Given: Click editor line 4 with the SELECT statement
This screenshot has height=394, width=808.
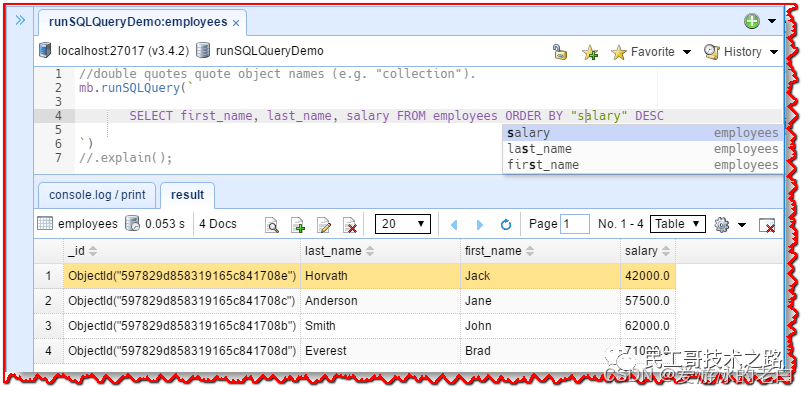Looking at the screenshot, I should coord(428,116).
